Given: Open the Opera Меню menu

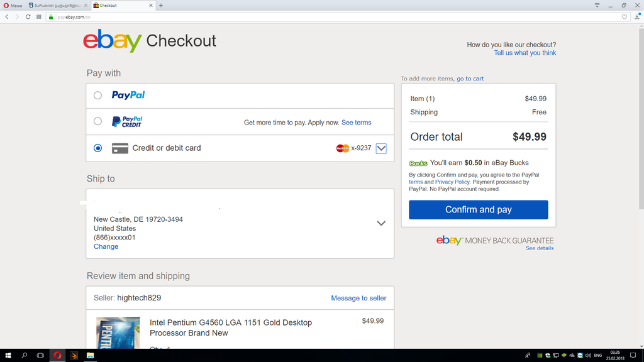Looking at the screenshot, I should click(13, 5).
